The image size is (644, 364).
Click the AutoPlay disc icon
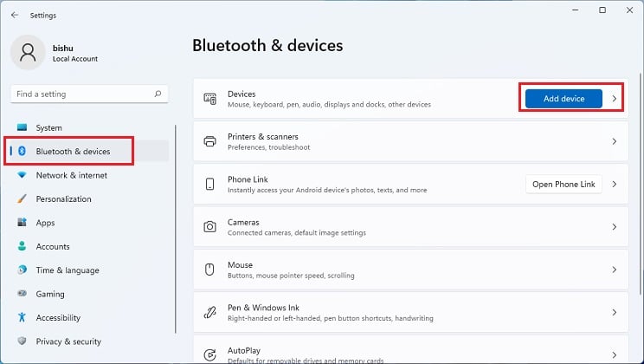pyautogui.click(x=209, y=354)
